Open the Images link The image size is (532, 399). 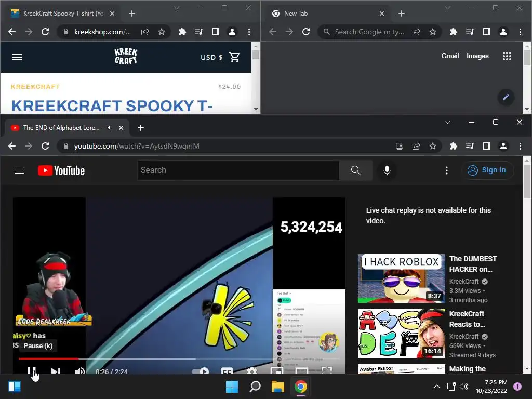tap(477, 56)
